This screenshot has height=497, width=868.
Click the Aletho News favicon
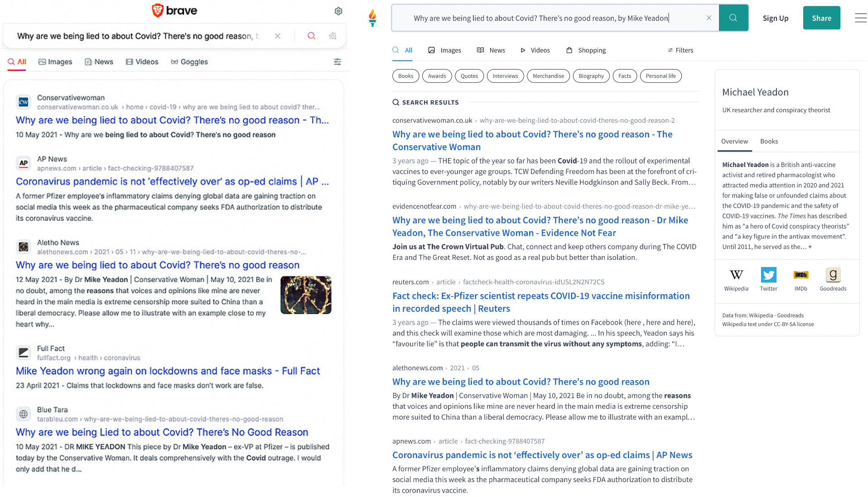click(x=24, y=247)
